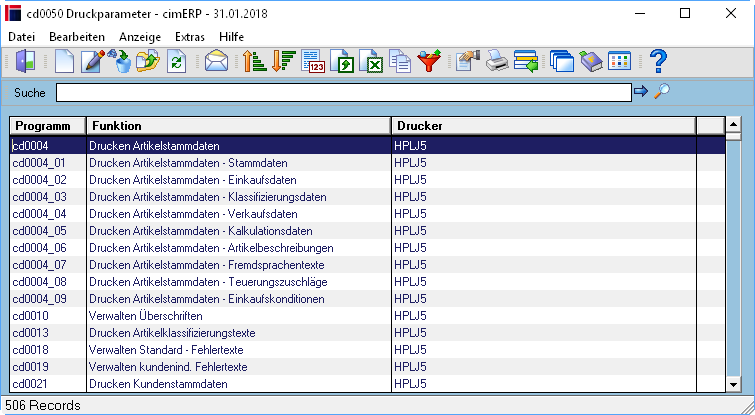Open the Extras menu
Image resolution: width=755 pixels, height=415 pixels.
[190, 37]
